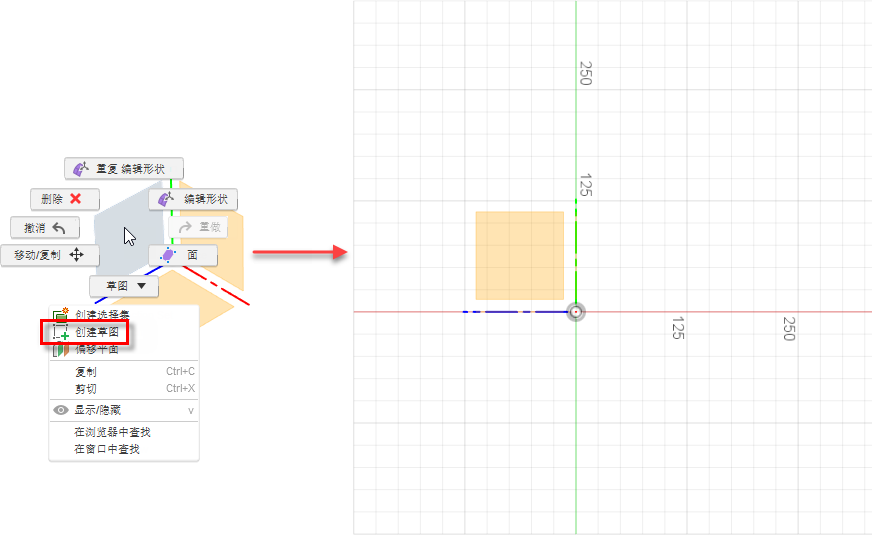Click the Ctrl+X shortcut text

(180, 389)
